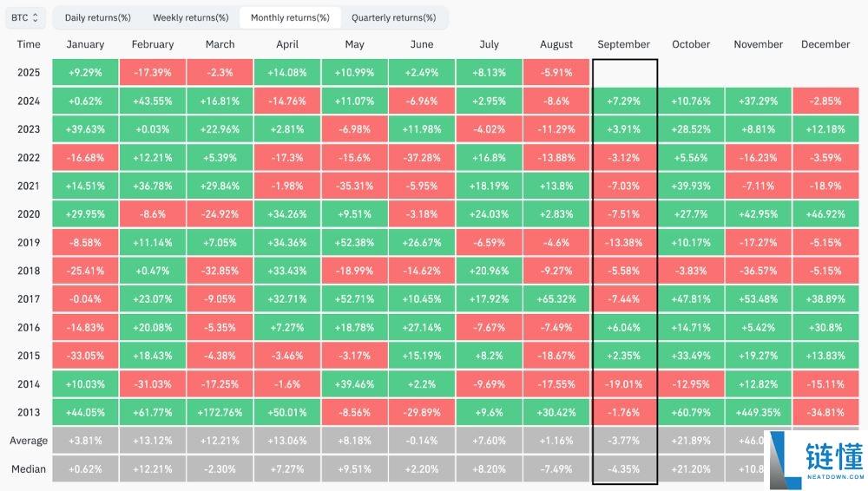868x491 pixels.
Task: Open the Quarterly returns(%) tab
Action: (x=393, y=17)
